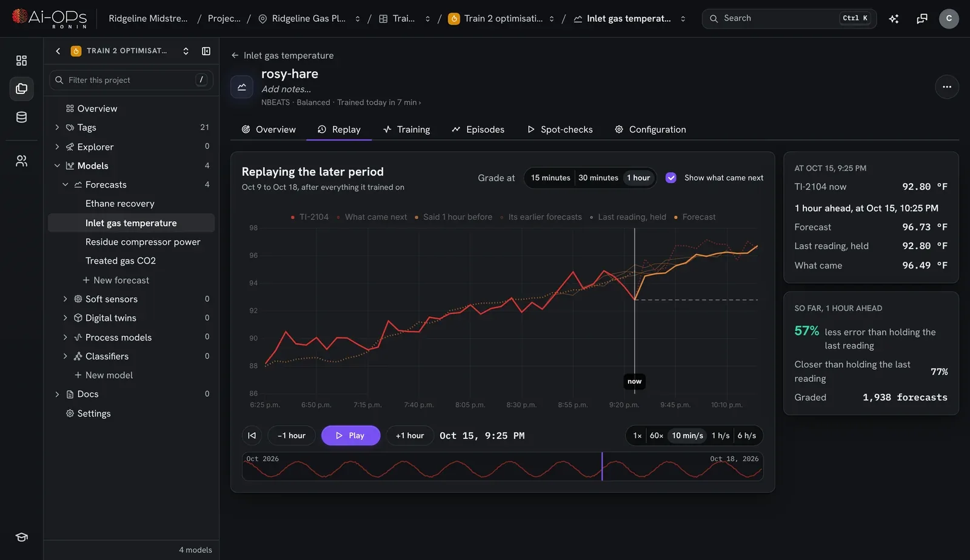Click the orange Train 2 project flame icon
Image resolution: width=970 pixels, height=560 pixels.
[76, 51]
